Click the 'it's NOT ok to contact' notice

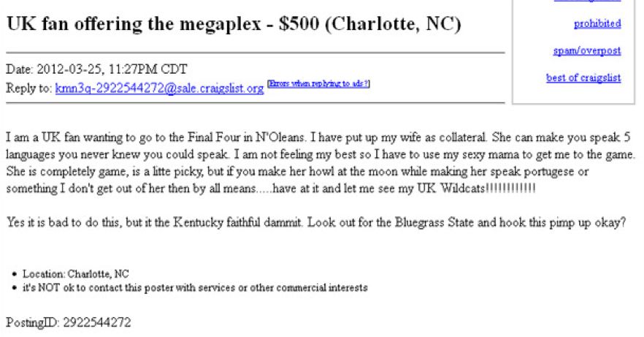195,287
